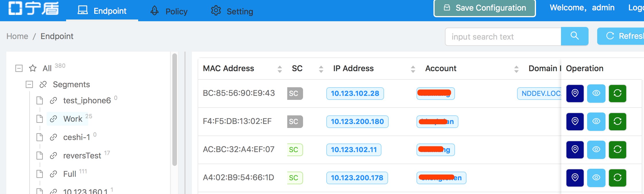Screen dimensions: 644x194
Task: Click the search magnifier button
Action: point(574,36)
